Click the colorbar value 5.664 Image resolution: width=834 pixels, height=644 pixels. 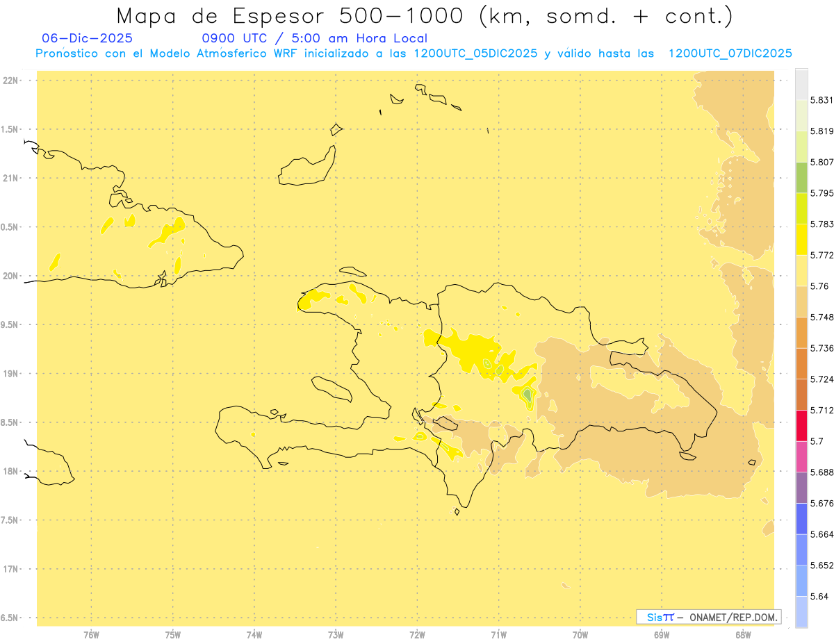click(x=822, y=534)
